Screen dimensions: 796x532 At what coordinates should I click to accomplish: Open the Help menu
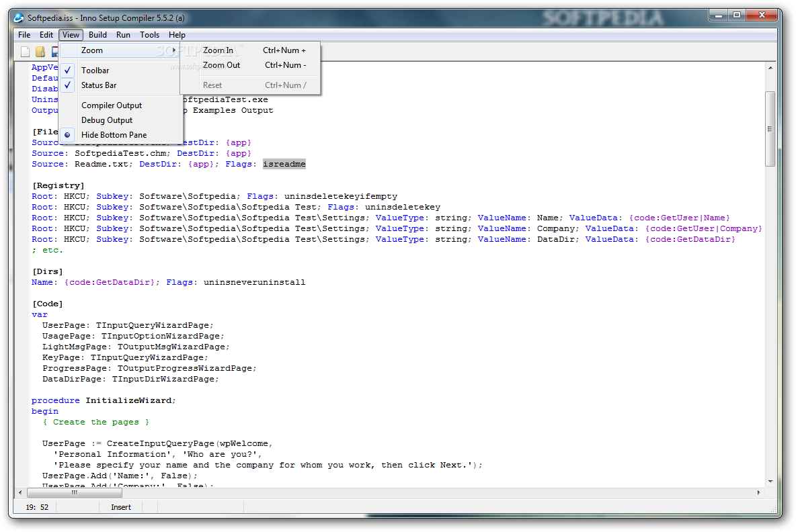(x=177, y=34)
